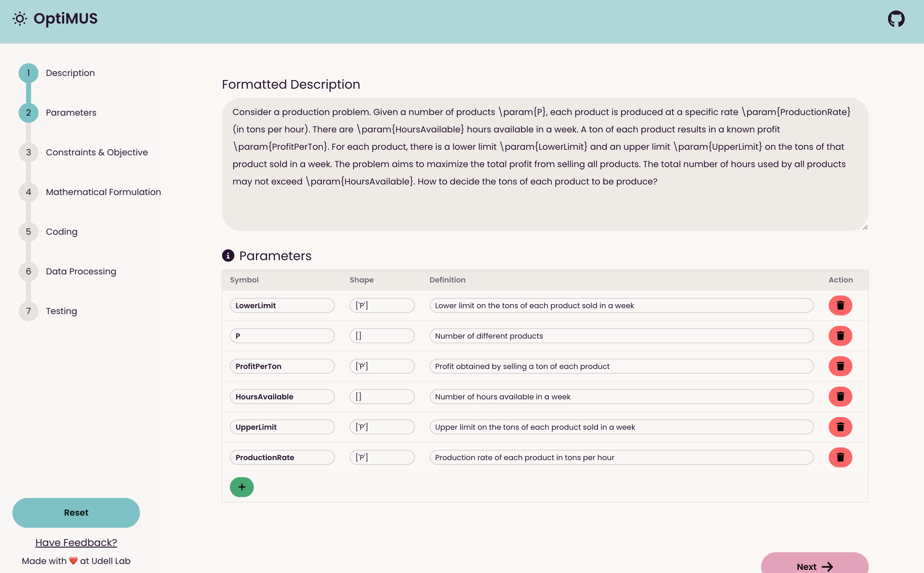Image resolution: width=924 pixels, height=573 pixels.
Task: Delete the LowerLimit parameter row
Action: pos(840,305)
